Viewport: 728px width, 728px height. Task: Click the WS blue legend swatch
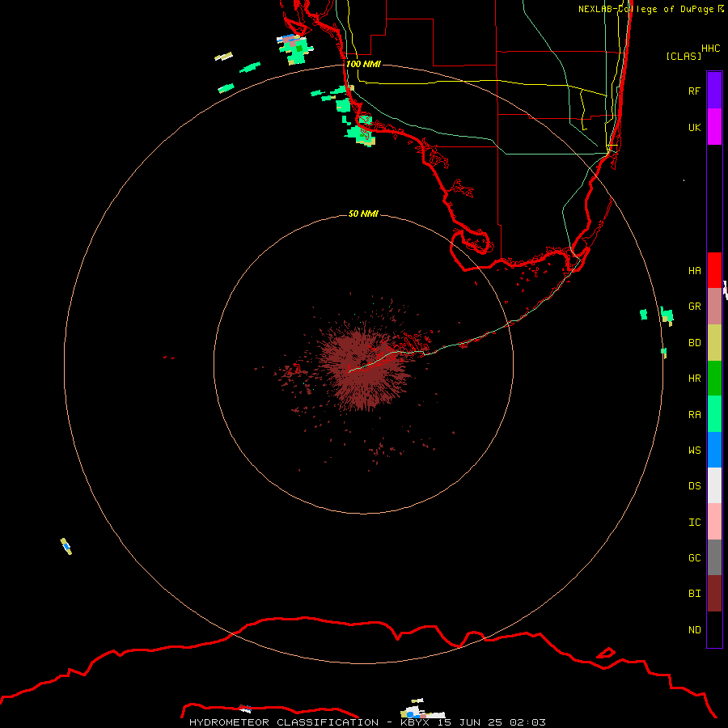(714, 450)
